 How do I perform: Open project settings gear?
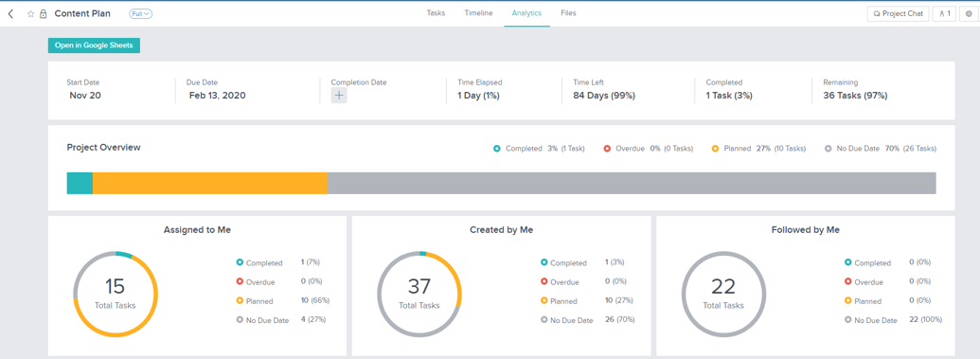point(969,14)
